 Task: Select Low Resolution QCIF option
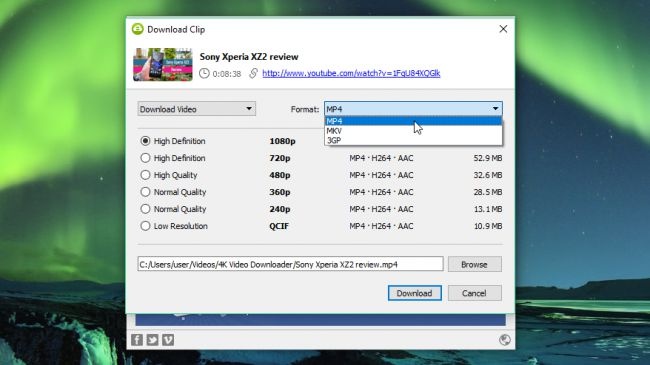[x=145, y=226]
